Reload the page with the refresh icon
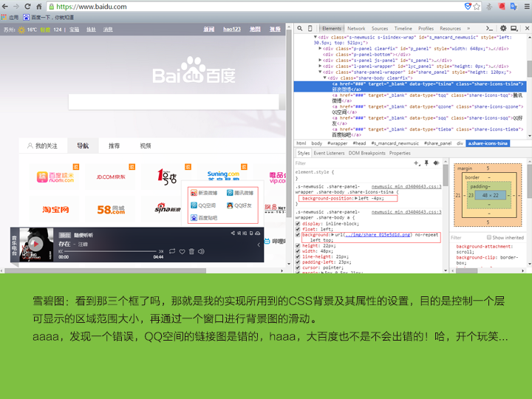The height and width of the screenshot is (399, 532). [27, 6]
